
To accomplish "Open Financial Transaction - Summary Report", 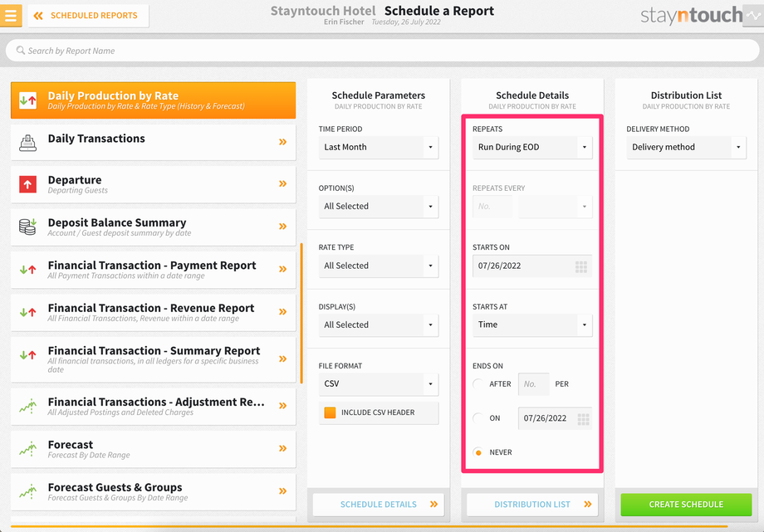I will pyautogui.click(x=153, y=359).
